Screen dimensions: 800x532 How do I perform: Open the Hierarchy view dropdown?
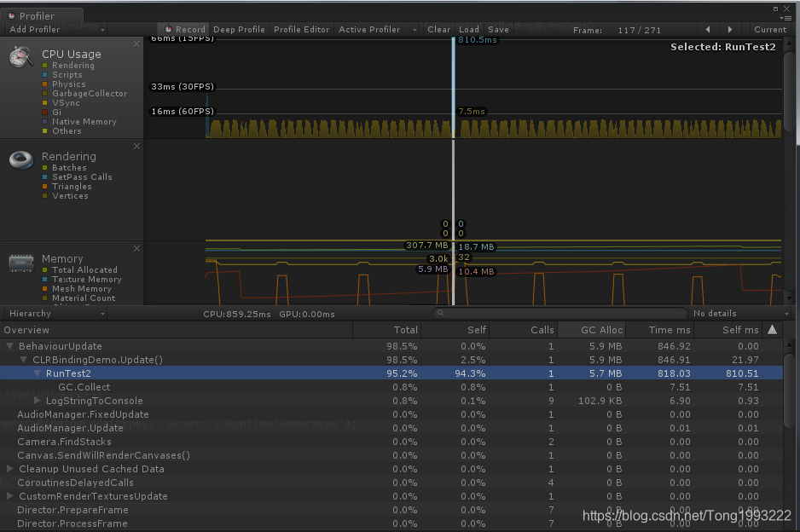pyautogui.click(x=55, y=314)
